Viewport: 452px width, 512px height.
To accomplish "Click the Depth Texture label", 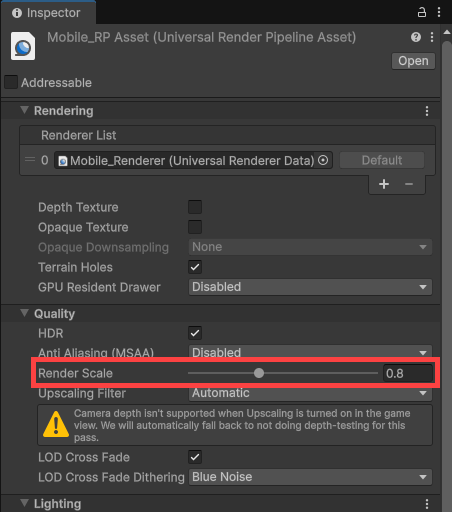I will (78, 207).
